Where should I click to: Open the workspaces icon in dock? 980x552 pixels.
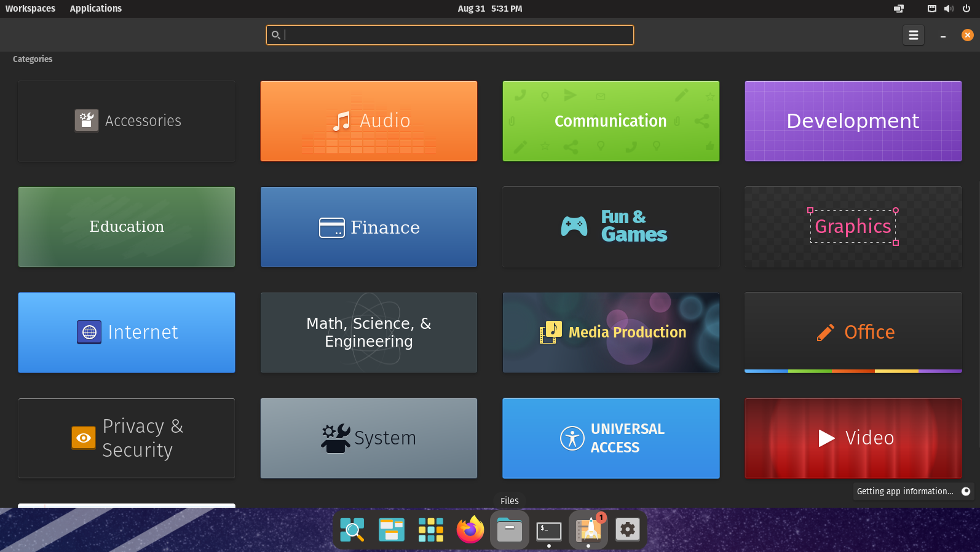click(392, 529)
